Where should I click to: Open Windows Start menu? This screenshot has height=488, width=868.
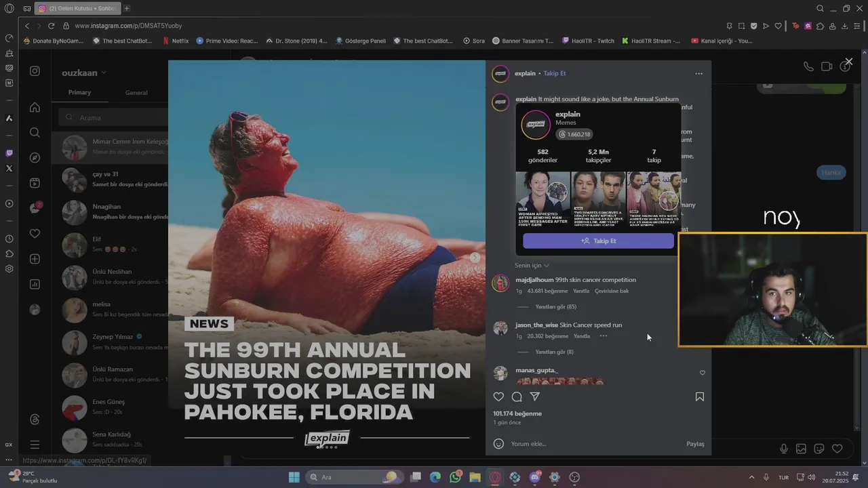point(294,477)
